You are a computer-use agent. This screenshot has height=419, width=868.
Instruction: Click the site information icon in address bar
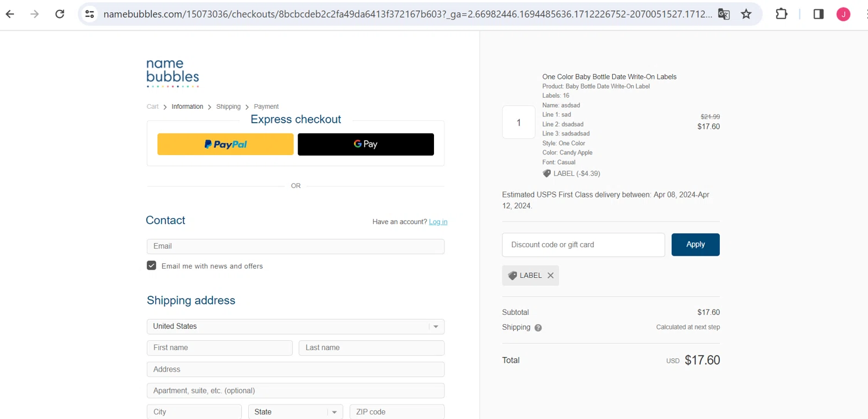(x=90, y=14)
